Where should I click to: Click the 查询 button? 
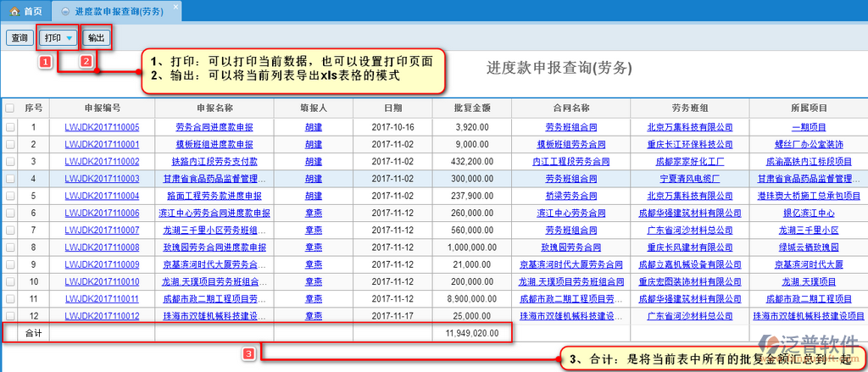(x=19, y=38)
